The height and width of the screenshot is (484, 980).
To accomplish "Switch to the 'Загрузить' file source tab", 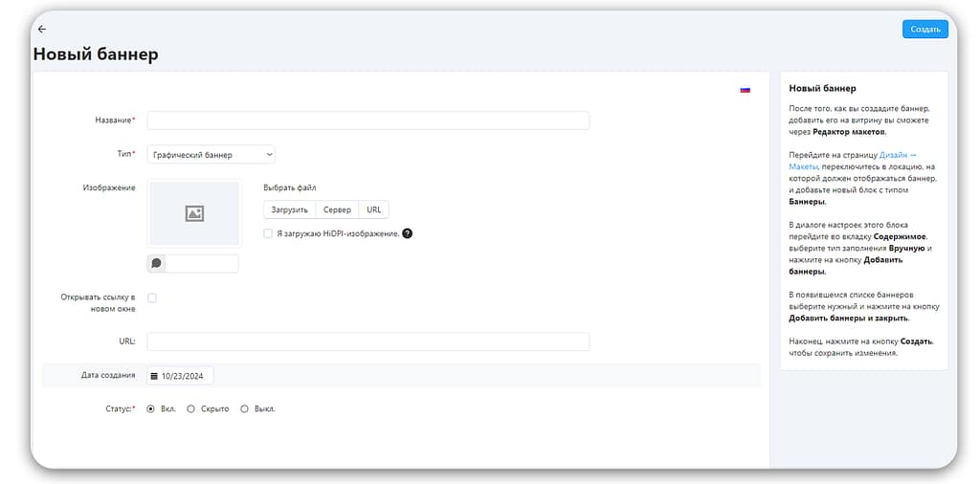I will coord(289,209).
